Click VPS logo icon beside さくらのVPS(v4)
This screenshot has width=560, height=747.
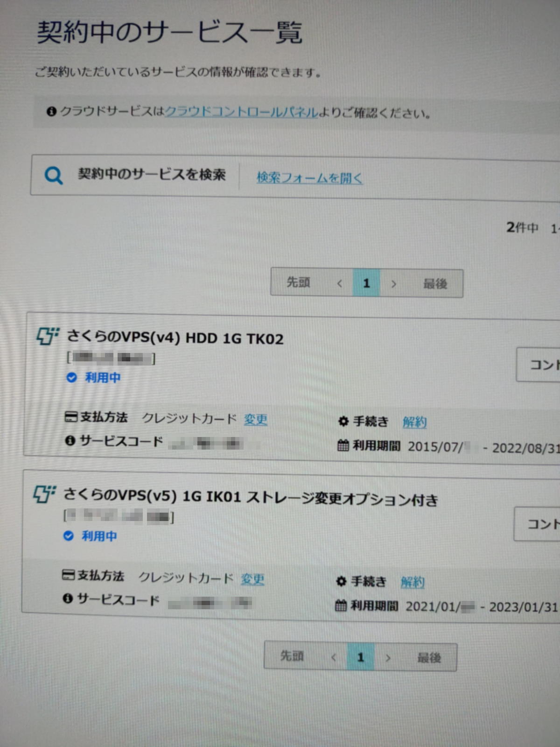(x=48, y=336)
